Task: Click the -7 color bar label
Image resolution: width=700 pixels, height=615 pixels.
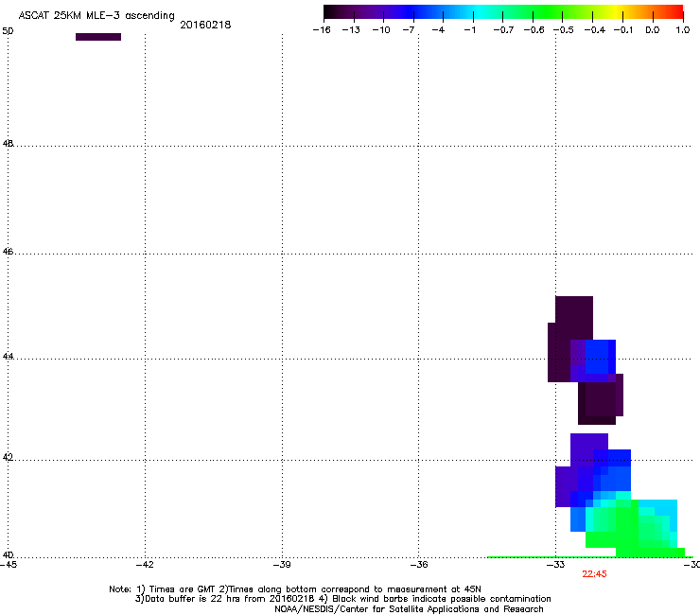Action: pos(408,30)
